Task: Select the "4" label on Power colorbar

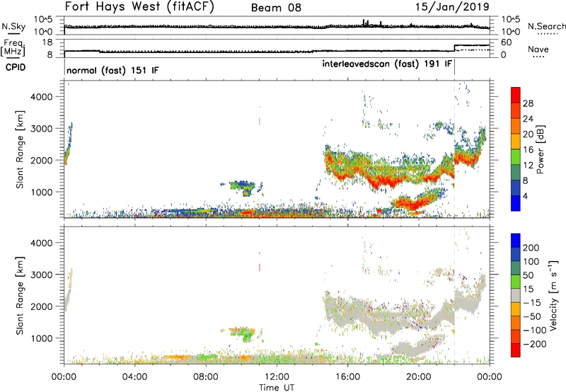Action: [526, 196]
